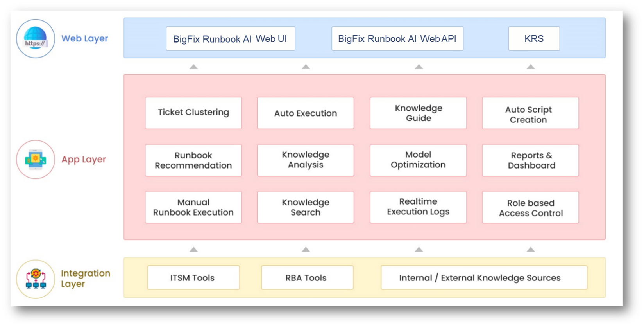Select the Role based Access Control box
Screen dimensions: 644x329
tap(530, 207)
